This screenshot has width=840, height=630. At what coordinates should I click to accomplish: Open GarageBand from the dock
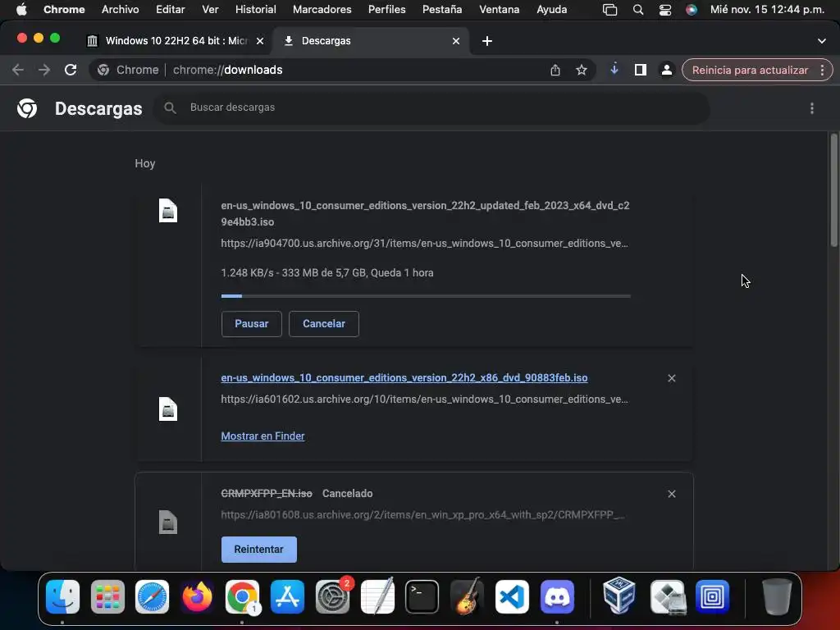(x=467, y=596)
